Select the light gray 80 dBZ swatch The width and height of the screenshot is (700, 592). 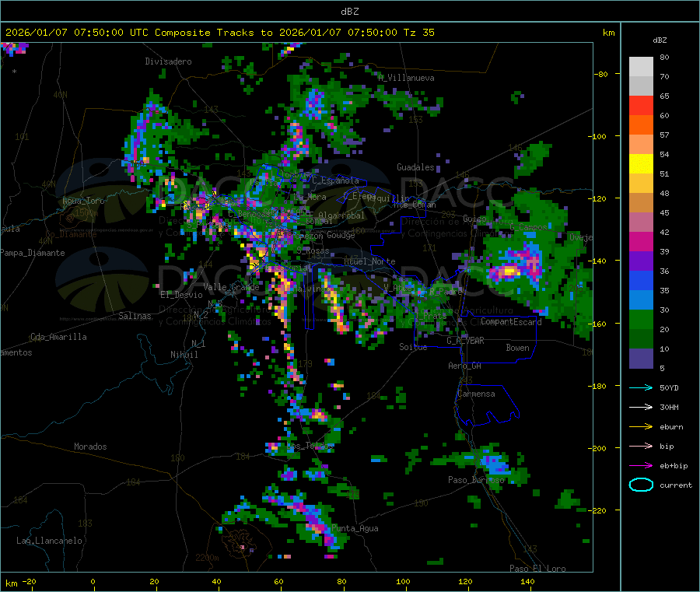pyautogui.click(x=641, y=67)
